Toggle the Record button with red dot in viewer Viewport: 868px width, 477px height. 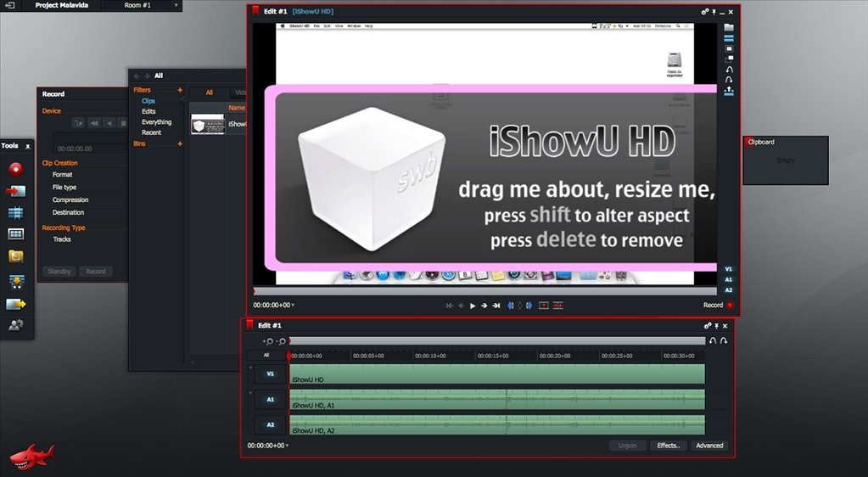tap(718, 306)
